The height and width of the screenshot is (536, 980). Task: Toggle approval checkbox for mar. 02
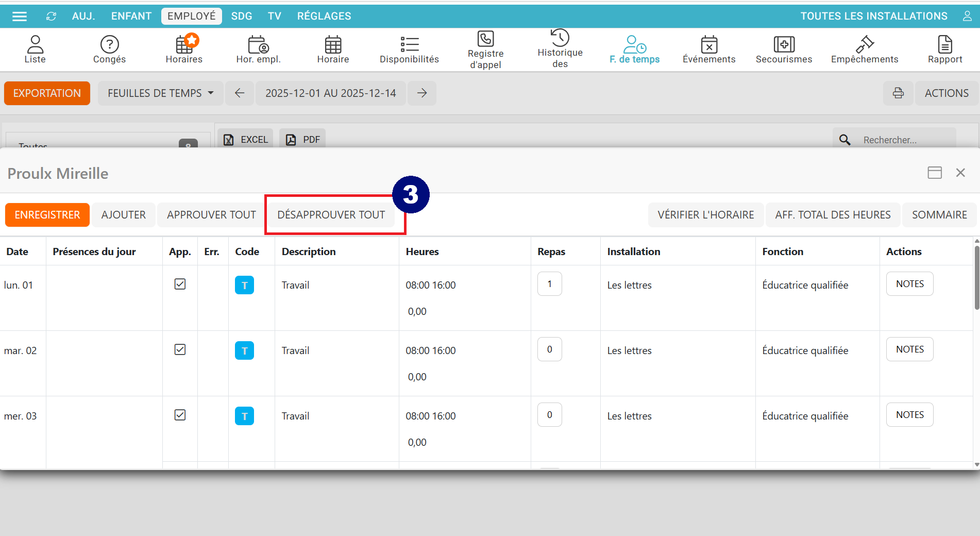pyautogui.click(x=180, y=349)
